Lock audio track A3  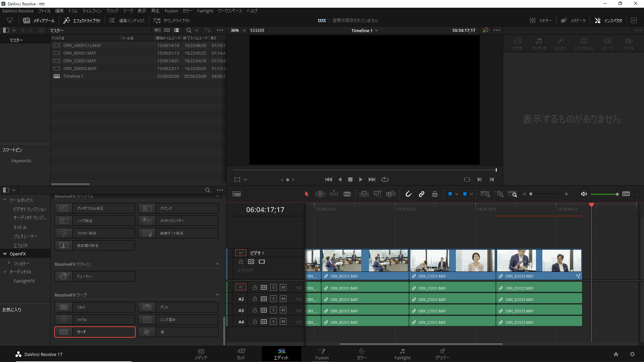coord(255,310)
